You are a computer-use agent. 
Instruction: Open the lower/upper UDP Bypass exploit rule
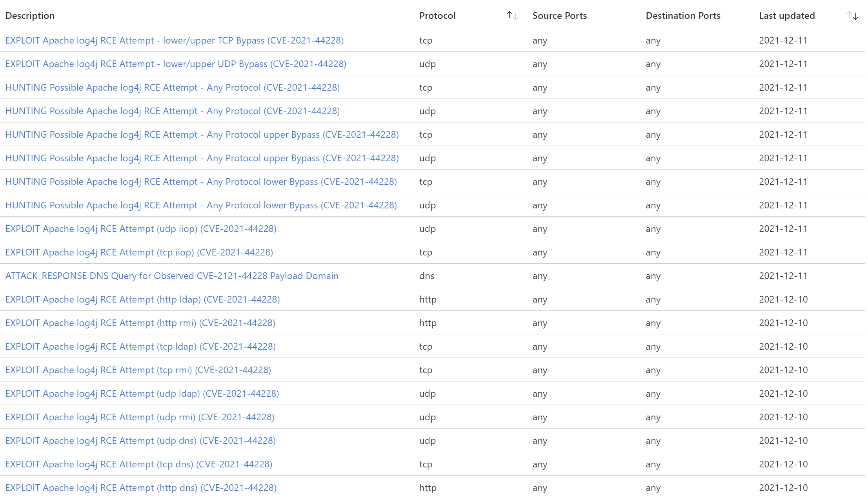click(x=176, y=64)
